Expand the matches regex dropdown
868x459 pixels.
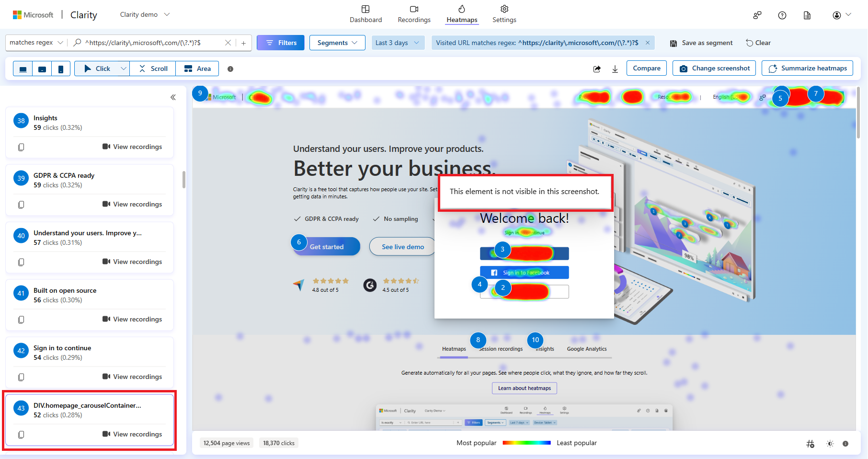[36, 43]
